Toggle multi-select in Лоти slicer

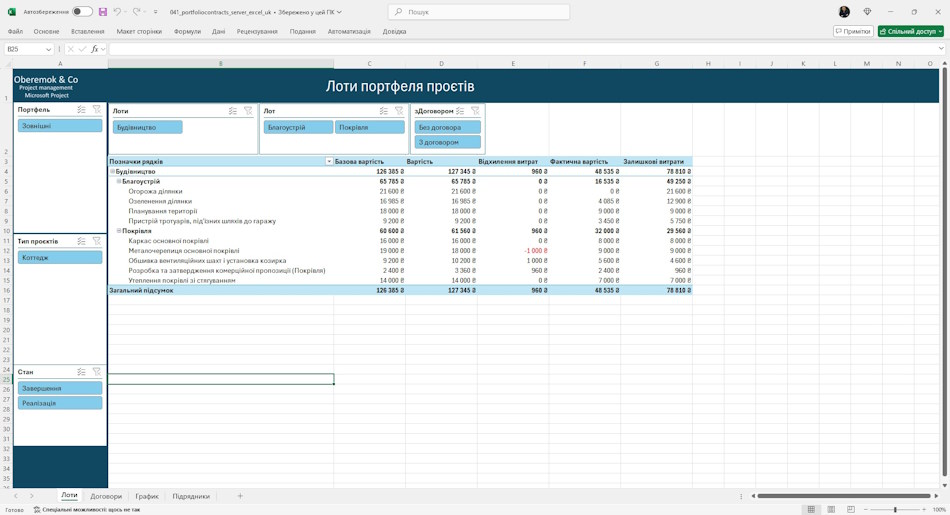(233, 111)
